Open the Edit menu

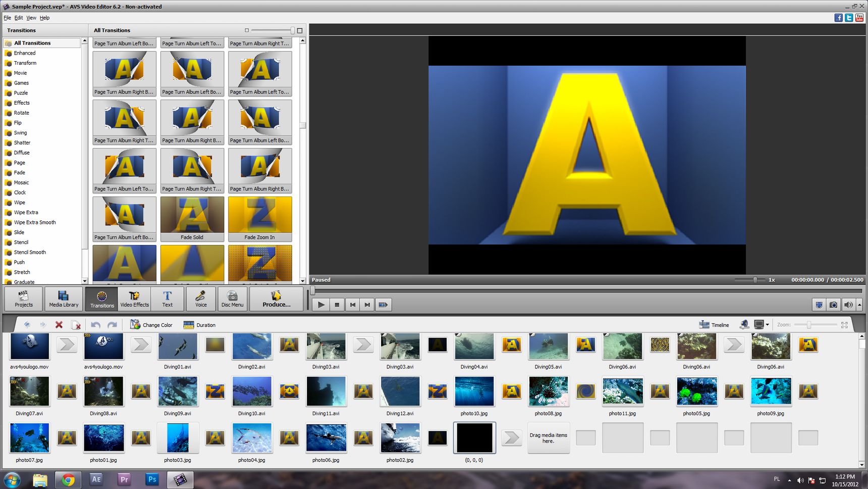click(19, 18)
